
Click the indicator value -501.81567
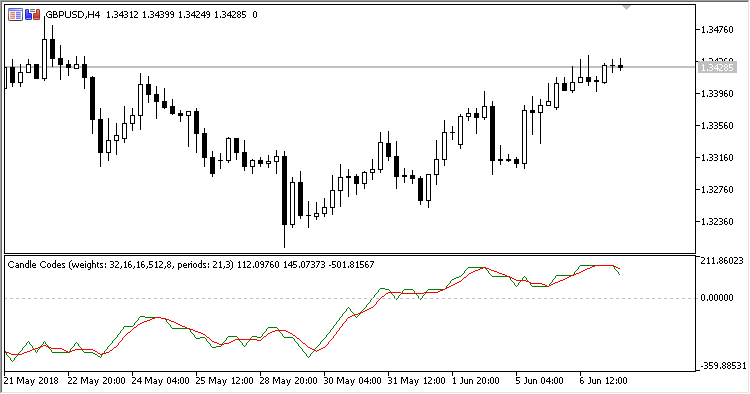tap(352, 264)
